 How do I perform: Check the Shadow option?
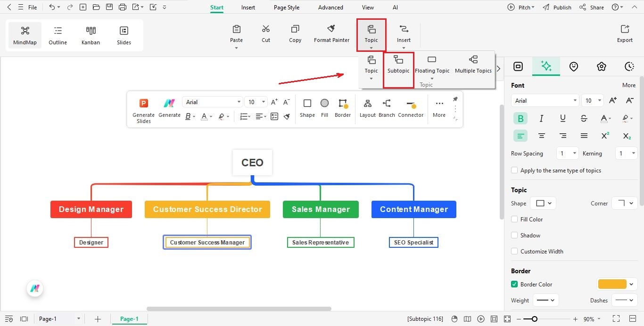tap(514, 235)
